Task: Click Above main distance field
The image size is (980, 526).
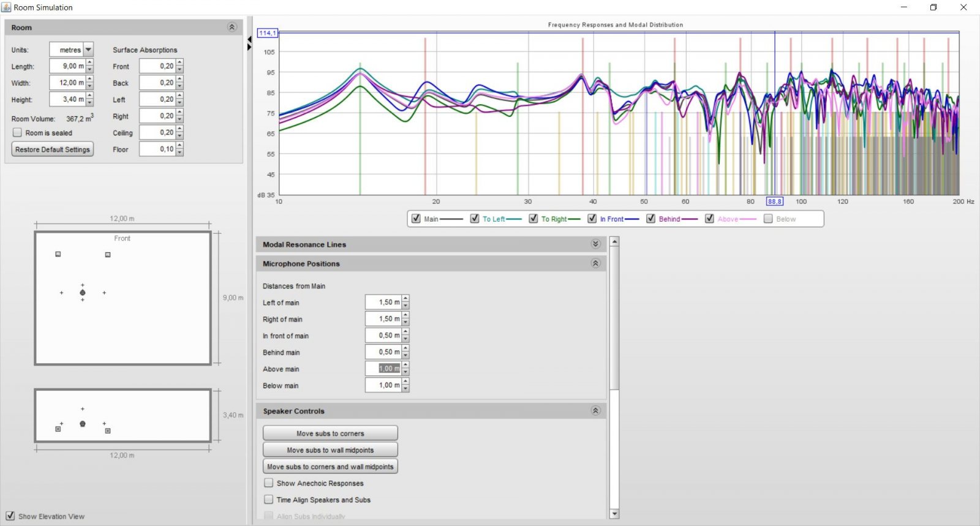Action: (383, 368)
